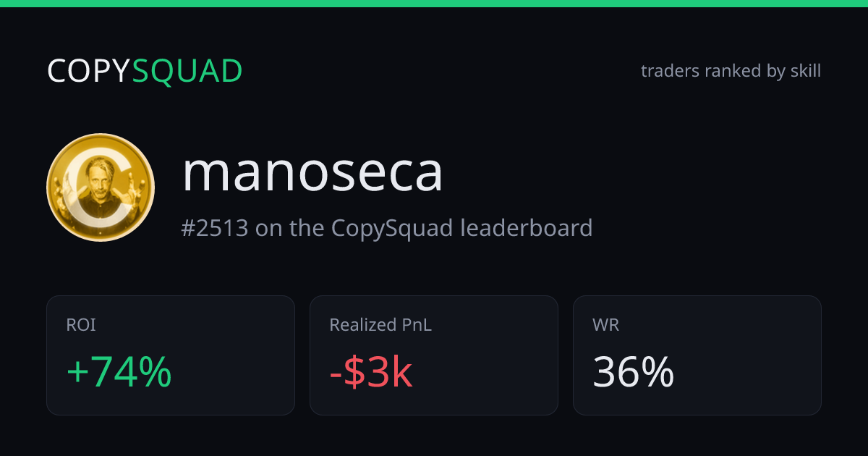
Task: Click the green SQUAD part of logo
Action: [187, 72]
